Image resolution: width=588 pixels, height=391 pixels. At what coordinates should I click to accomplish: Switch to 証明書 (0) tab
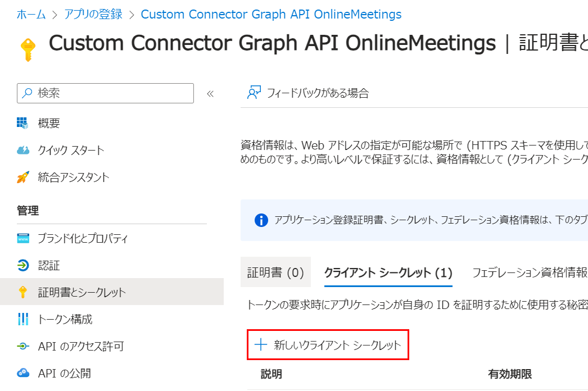tap(275, 273)
